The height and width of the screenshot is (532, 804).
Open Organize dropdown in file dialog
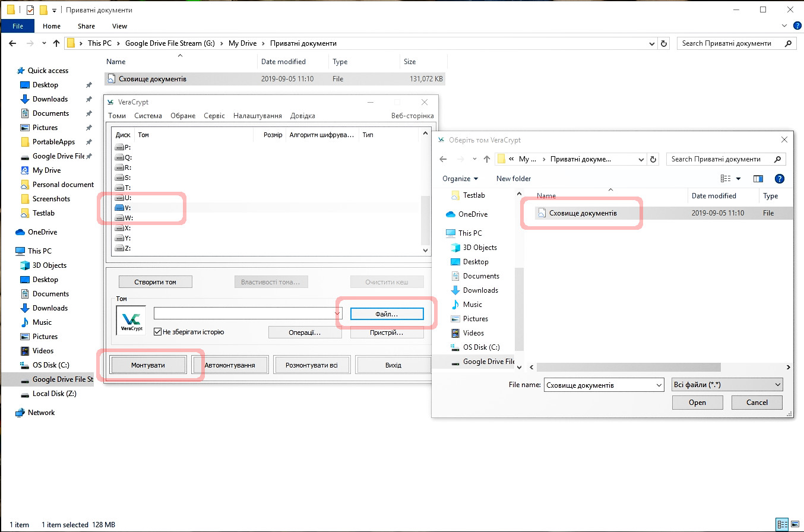coord(460,179)
